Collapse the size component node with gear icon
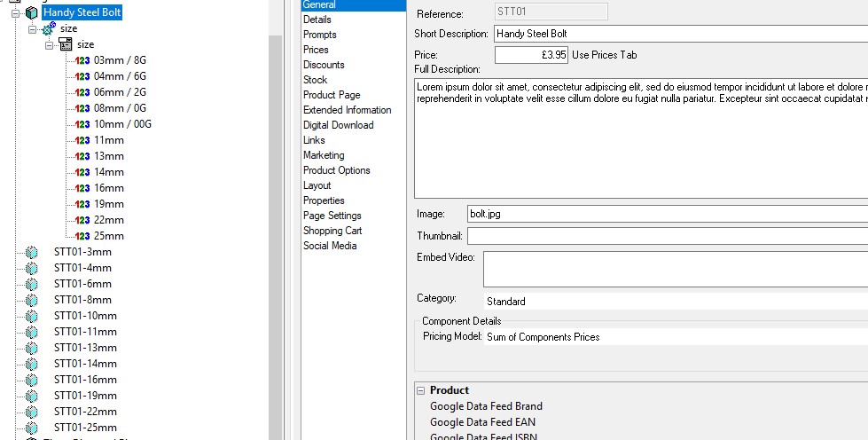This screenshot has width=868, height=440. pos(33,29)
